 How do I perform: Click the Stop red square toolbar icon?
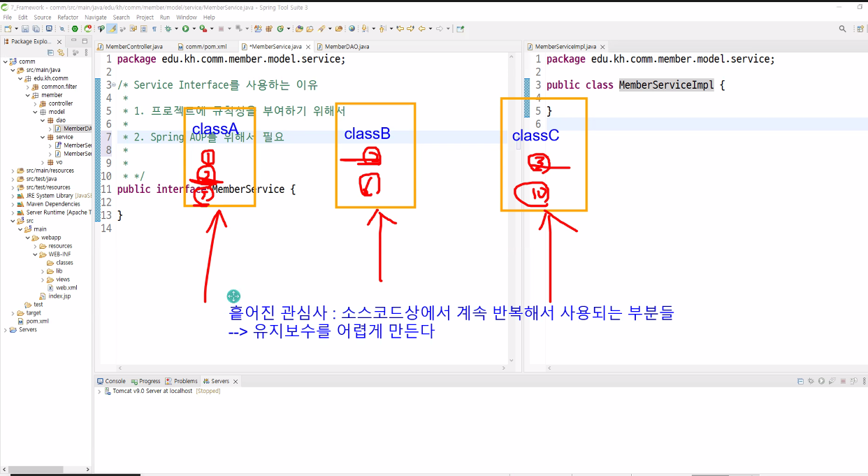(x=221, y=29)
